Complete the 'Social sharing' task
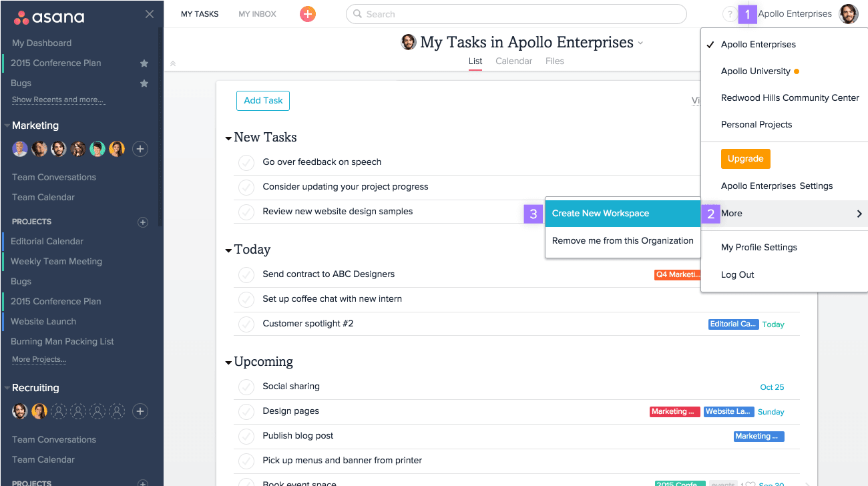868x486 pixels. (x=246, y=387)
